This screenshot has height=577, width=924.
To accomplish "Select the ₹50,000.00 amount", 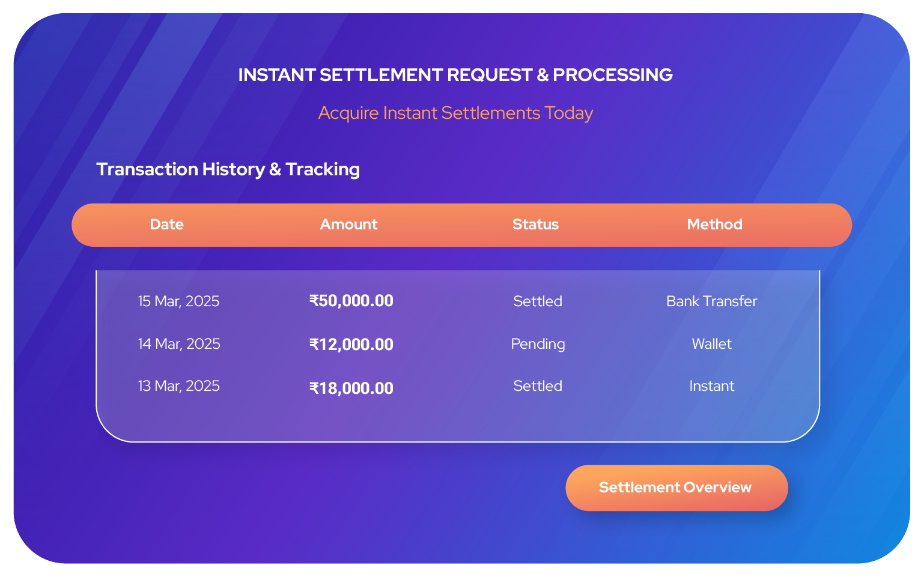I will (x=351, y=301).
